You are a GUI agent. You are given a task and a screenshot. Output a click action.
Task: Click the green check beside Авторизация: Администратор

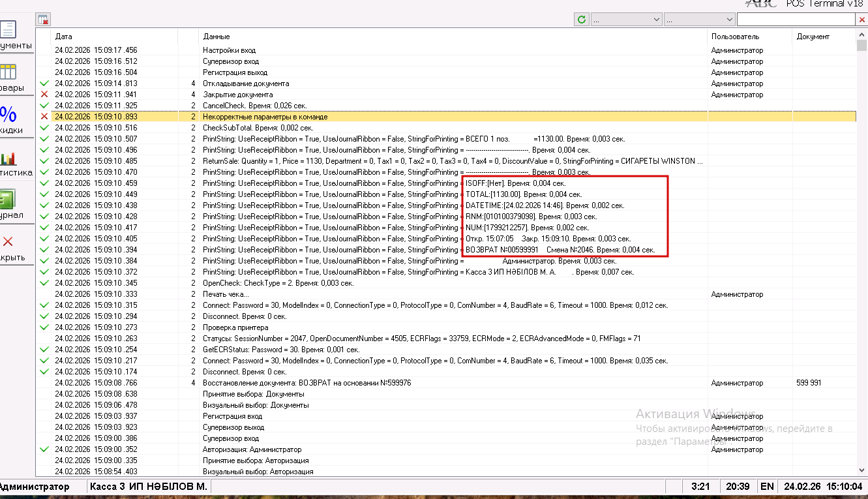coord(44,449)
